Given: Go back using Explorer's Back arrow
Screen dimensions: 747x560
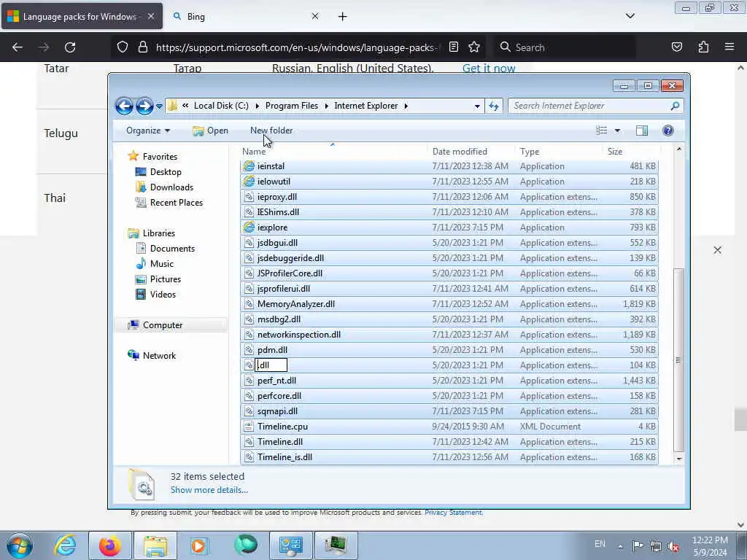Looking at the screenshot, I should (x=124, y=106).
